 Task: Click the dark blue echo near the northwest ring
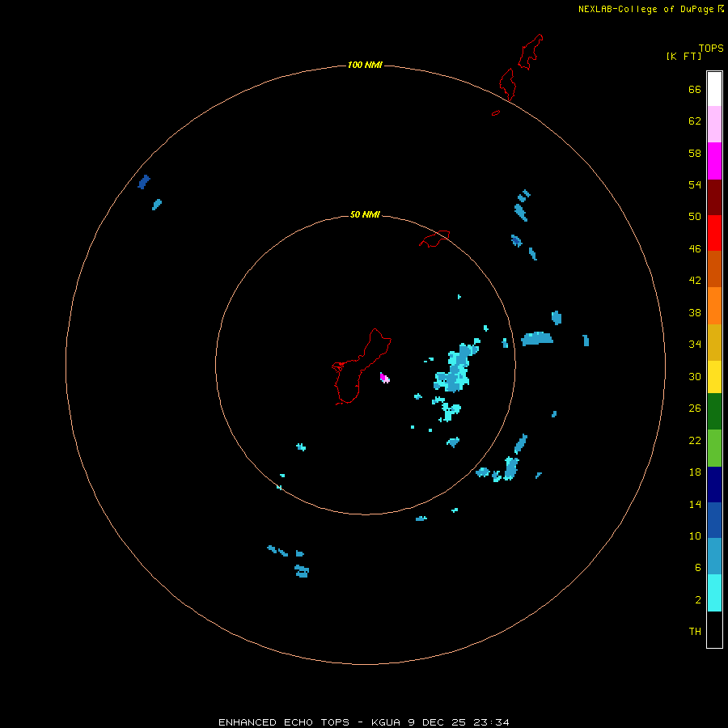tap(144, 181)
